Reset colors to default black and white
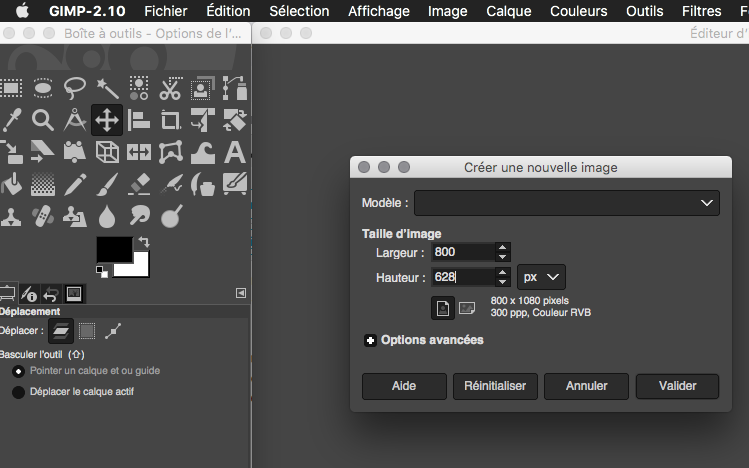The image size is (749, 468). point(102,272)
